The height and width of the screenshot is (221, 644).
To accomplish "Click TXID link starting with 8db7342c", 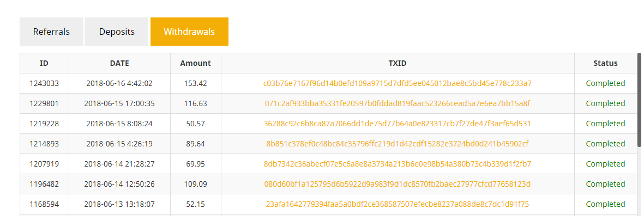I will point(397,164).
